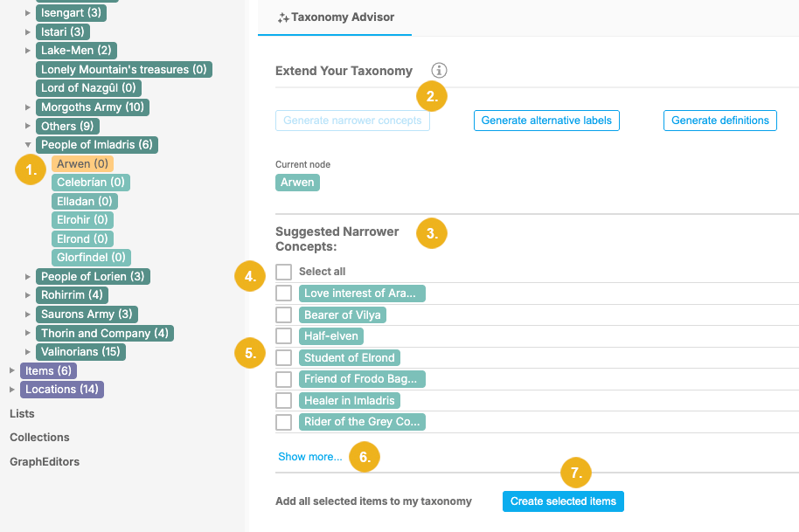Screen dimensions: 799x532
Task: Check the Bearer of Vilya suggestion
Action: 284,314
